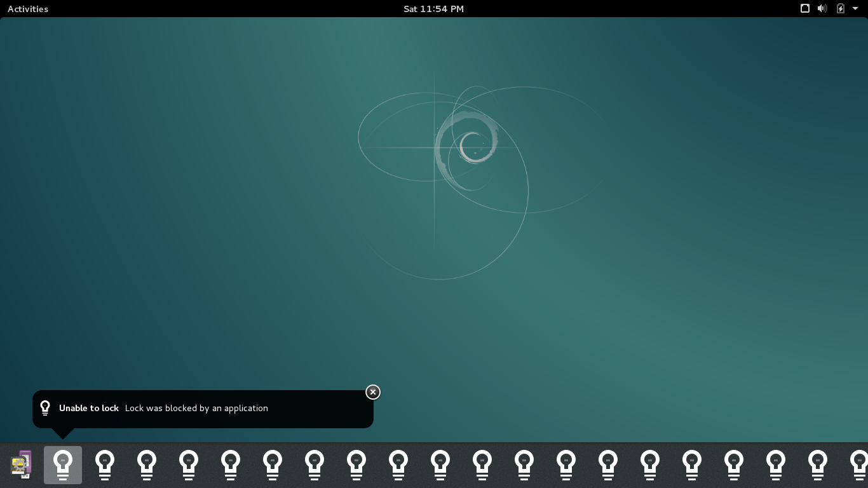Viewport: 868px width, 488px height.
Task: Click the 'Unable to lock' notification title
Action: (89, 408)
